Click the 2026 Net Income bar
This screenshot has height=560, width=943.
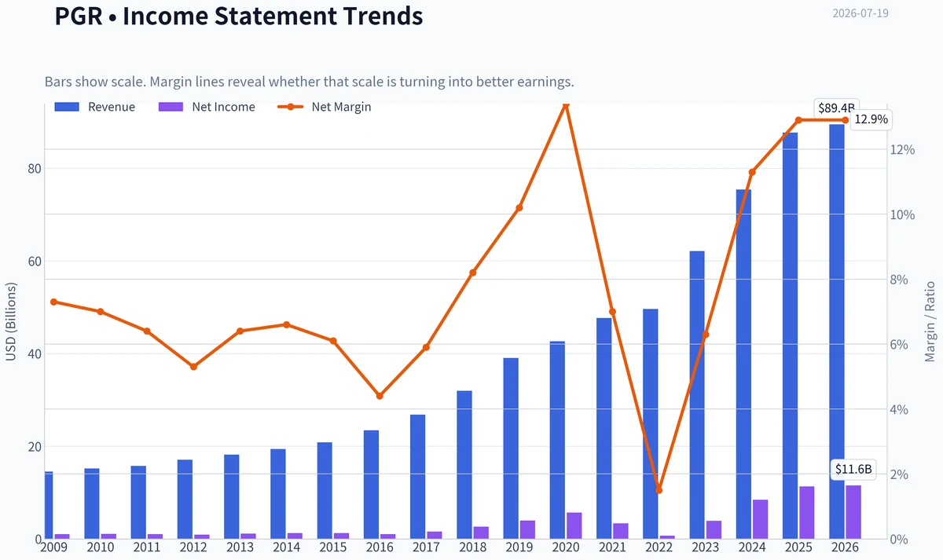pos(853,513)
